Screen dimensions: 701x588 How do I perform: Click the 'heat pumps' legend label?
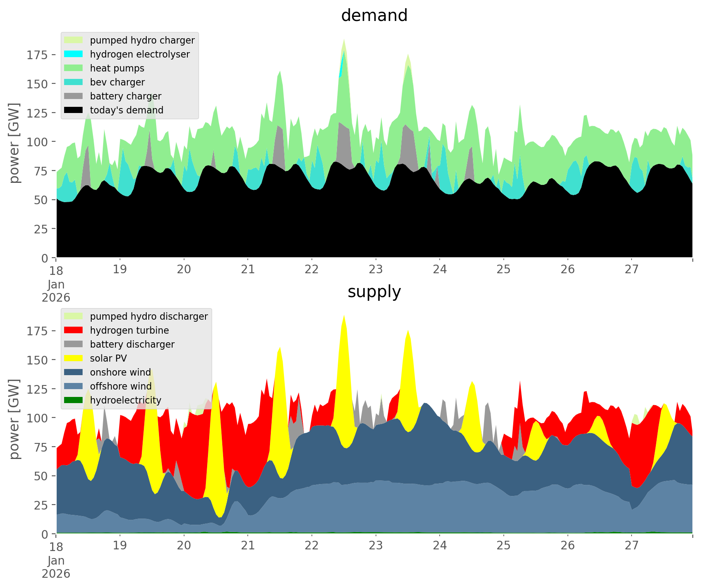(117, 68)
